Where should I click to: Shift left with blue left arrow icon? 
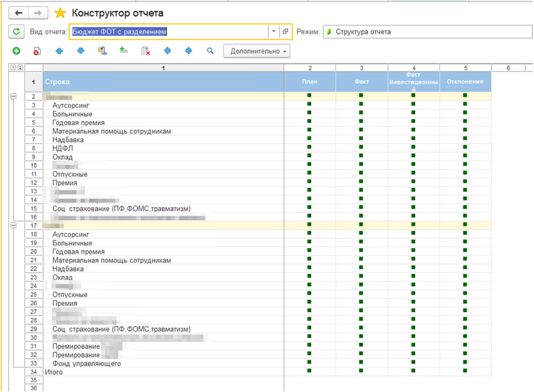point(167,51)
